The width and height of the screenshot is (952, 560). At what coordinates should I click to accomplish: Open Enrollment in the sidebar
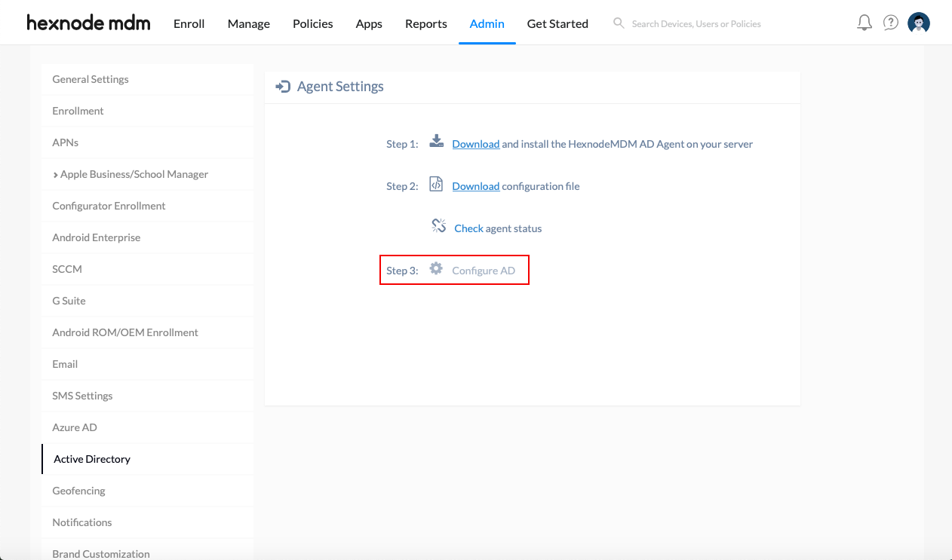148,111
